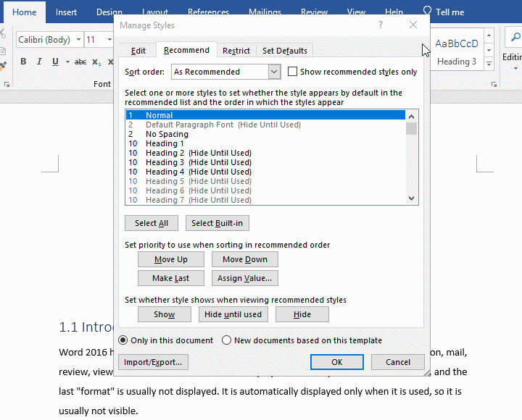Enable Show recommended styles only
The height and width of the screenshot is (420, 522).
click(292, 72)
